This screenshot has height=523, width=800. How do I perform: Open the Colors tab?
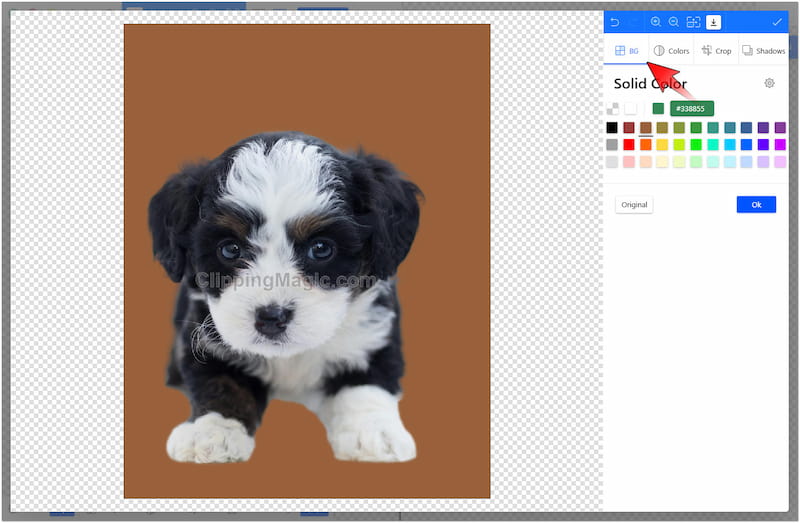click(x=671, y=51)
